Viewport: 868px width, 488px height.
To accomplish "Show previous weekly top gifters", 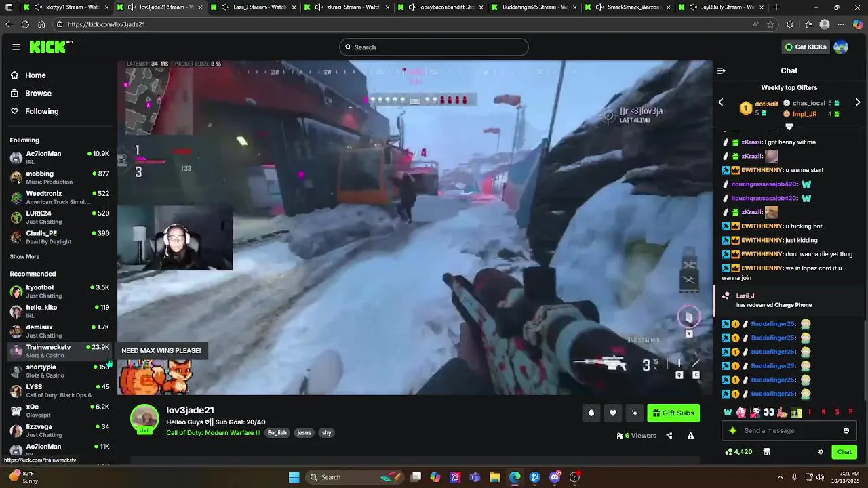I will 721,102.
